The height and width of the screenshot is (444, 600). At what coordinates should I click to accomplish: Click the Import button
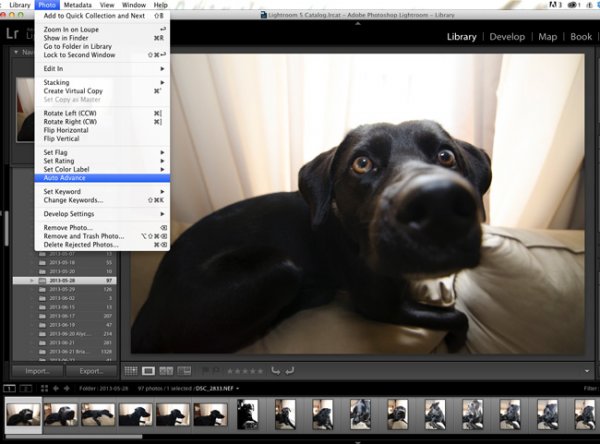[38, 371]
